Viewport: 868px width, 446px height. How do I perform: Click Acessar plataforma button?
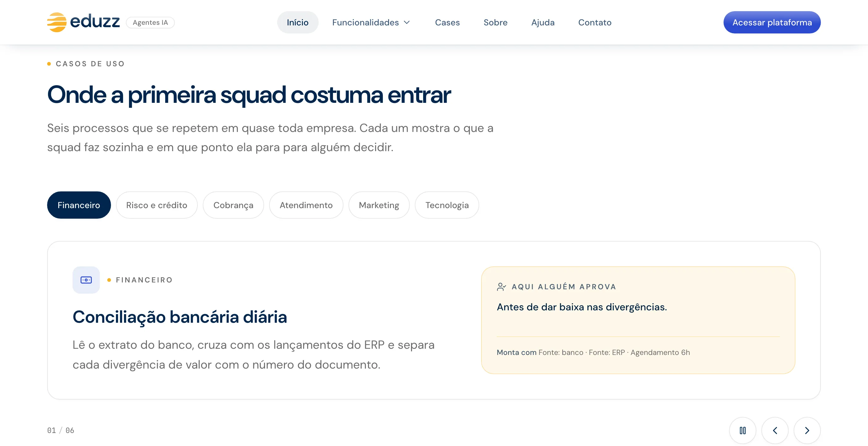[772, 22]
